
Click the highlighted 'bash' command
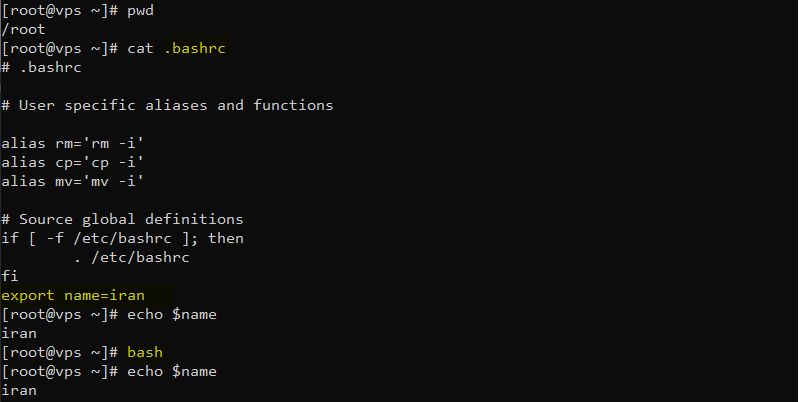(145, 353)
